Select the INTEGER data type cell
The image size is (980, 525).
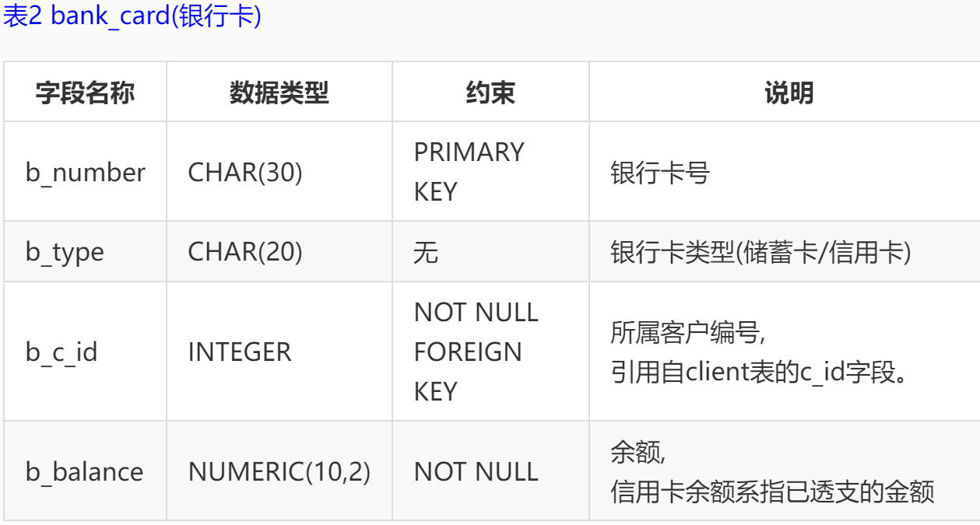(x=240, y=352)
